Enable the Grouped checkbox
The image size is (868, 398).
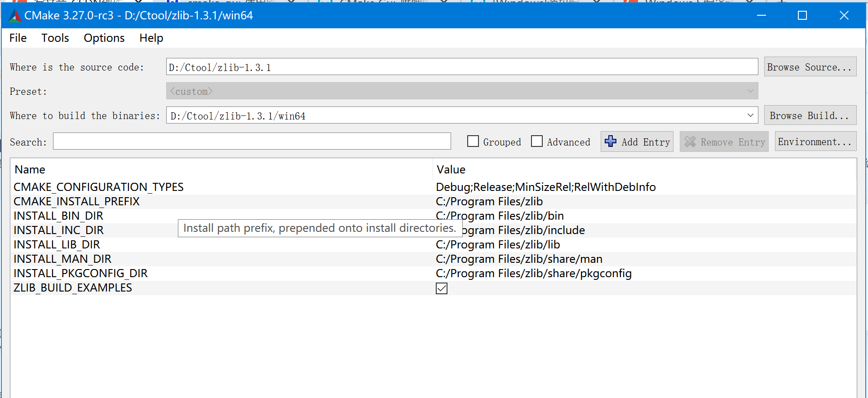coord(473,142)
